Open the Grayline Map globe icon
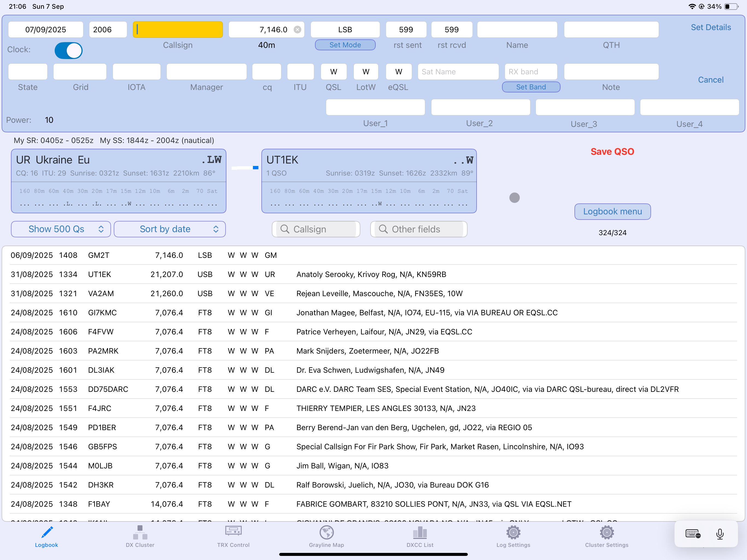Screen dimensions: 747x560 [x=326, y=533]
